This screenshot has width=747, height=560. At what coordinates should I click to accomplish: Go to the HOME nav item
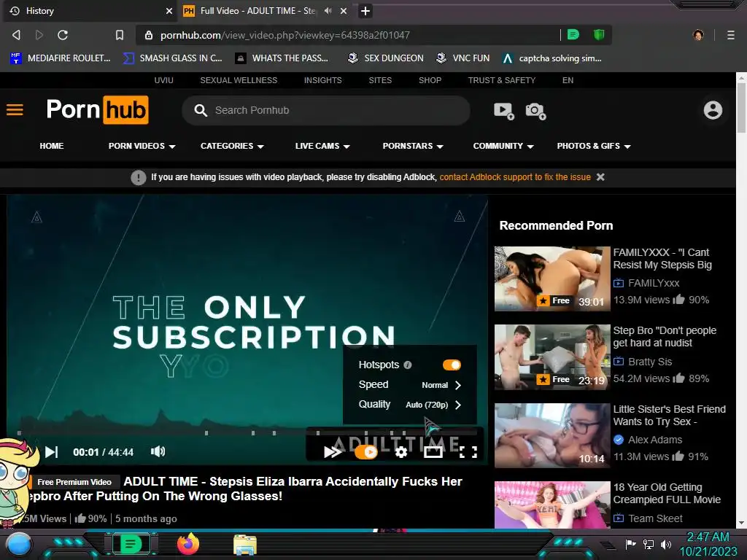(x=52, y=146)
